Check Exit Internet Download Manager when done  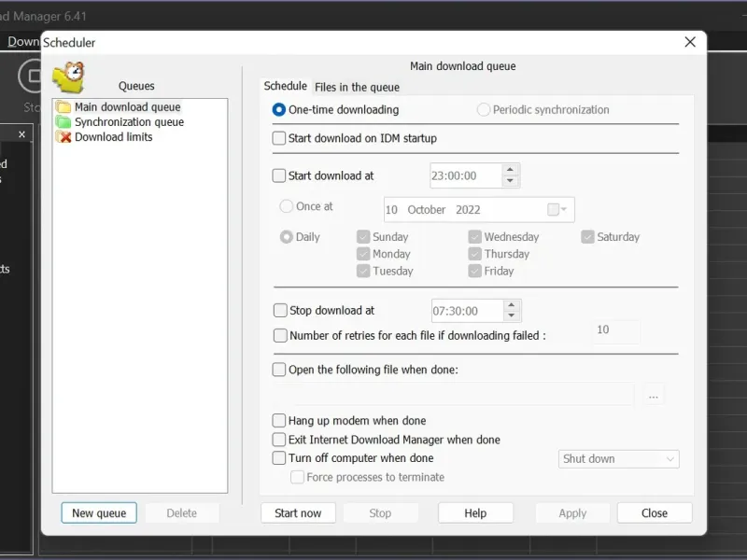coord(278,440)
